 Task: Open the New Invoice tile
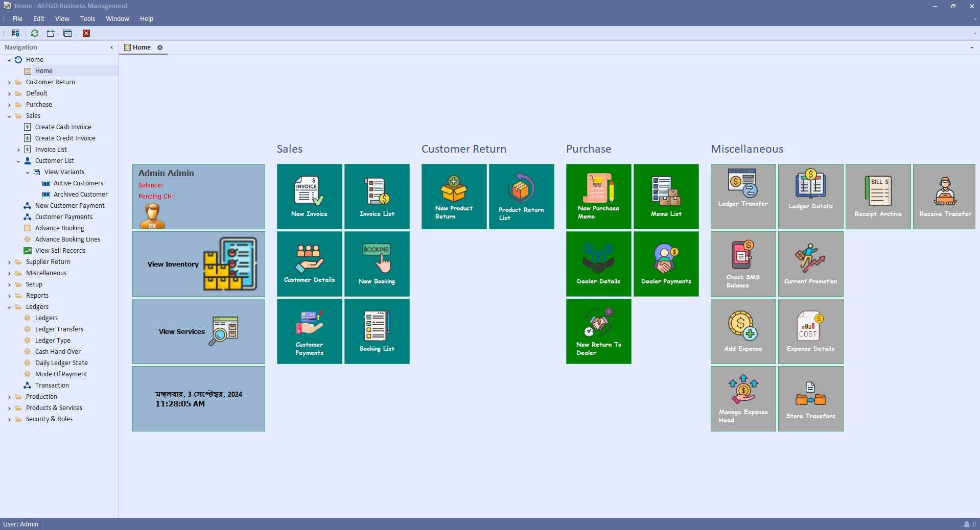click(309, 197)
